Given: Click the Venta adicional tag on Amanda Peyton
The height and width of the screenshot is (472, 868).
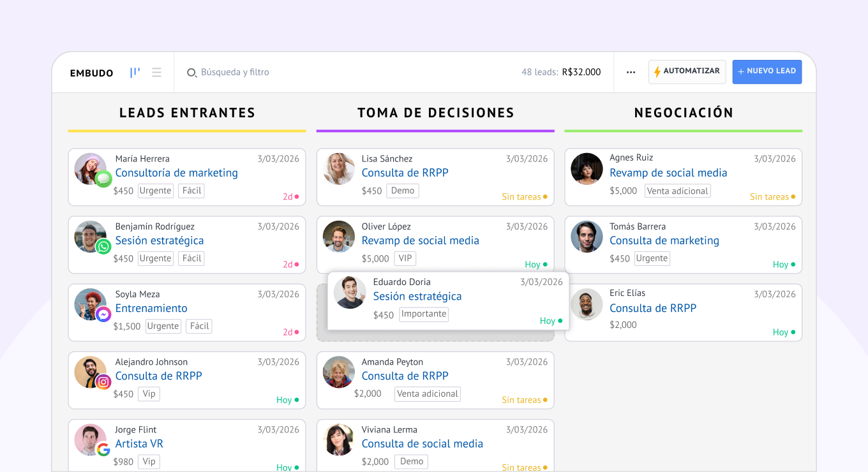Looking at the screenshot, I should tap(427, 394).
